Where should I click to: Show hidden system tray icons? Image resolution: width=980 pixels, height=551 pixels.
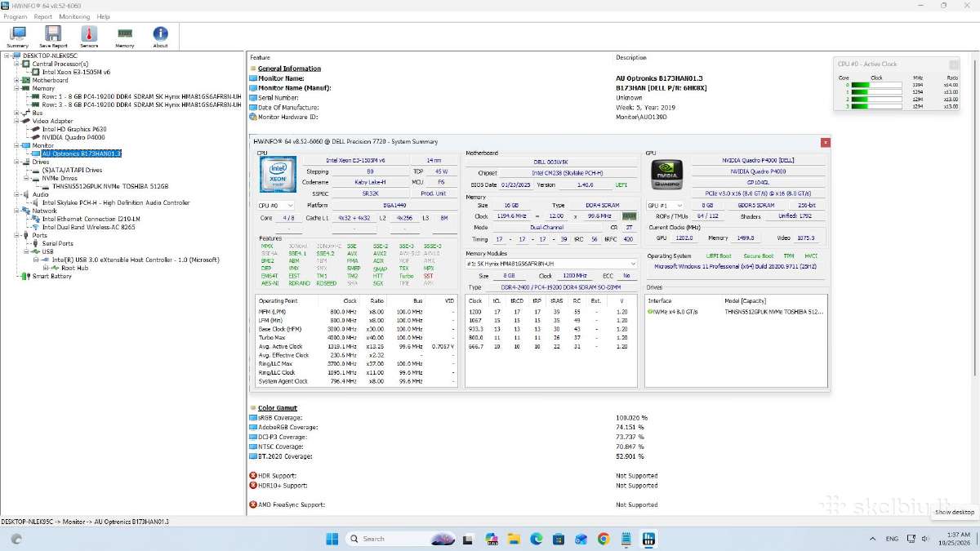pyautogui.click(x=873, y=539)
